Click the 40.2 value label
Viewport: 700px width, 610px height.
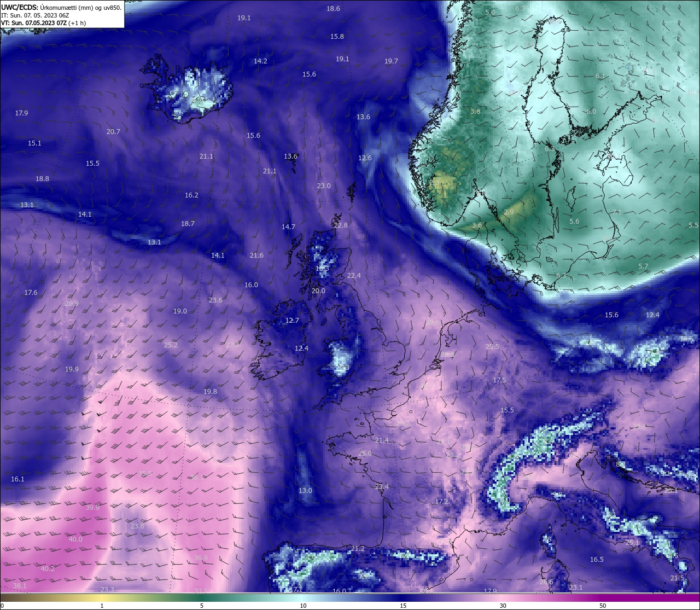pyautogui.click(x=48, y=569)
